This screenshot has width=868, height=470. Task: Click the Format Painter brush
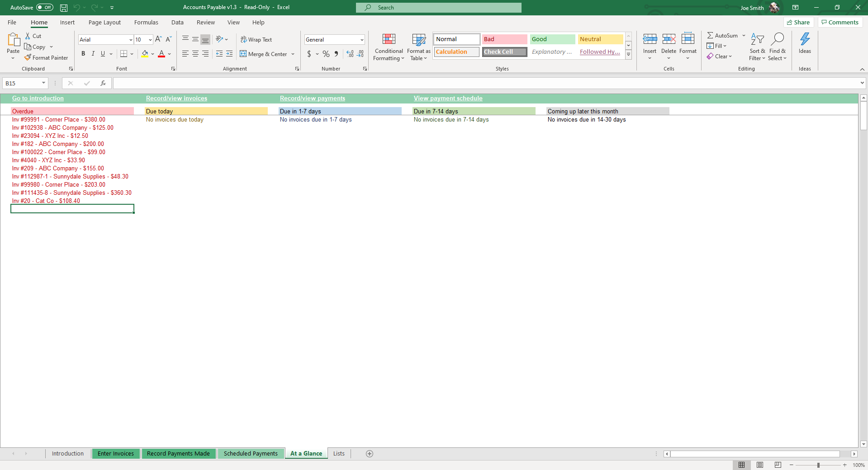(x=28, y=57)
